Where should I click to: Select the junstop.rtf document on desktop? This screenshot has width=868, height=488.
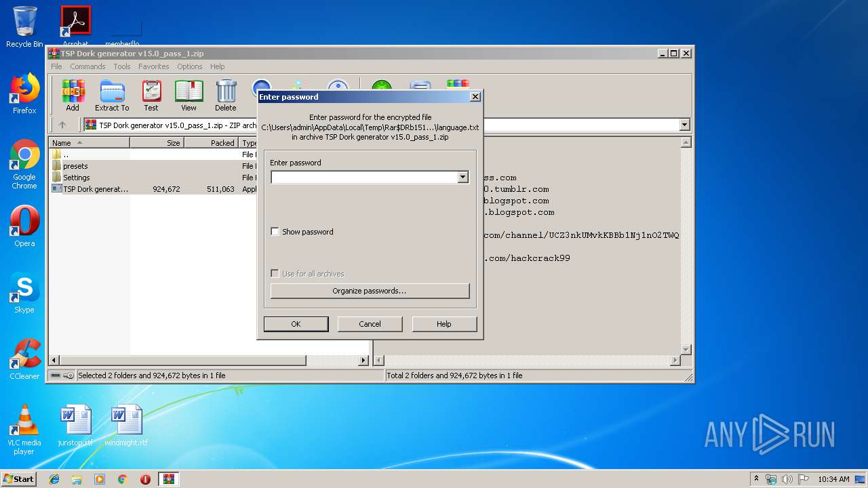75,426
